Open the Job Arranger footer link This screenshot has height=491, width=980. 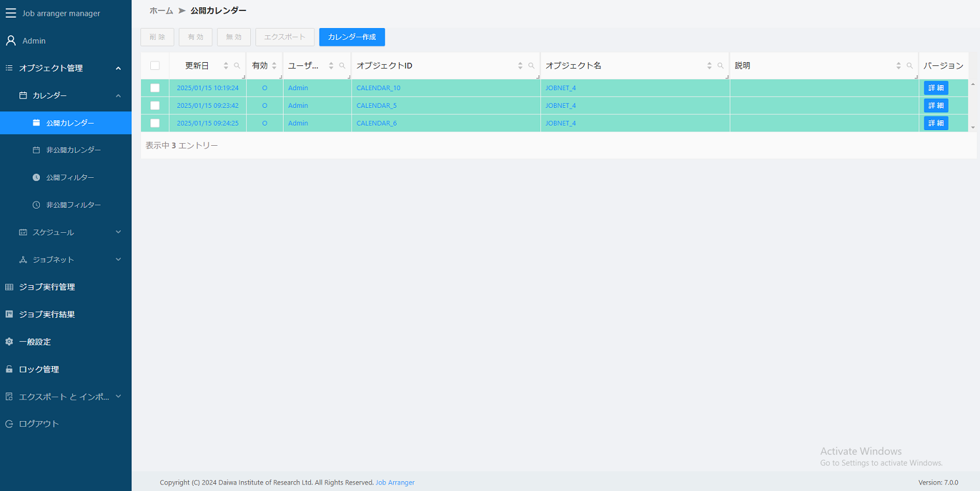point(395,483)
